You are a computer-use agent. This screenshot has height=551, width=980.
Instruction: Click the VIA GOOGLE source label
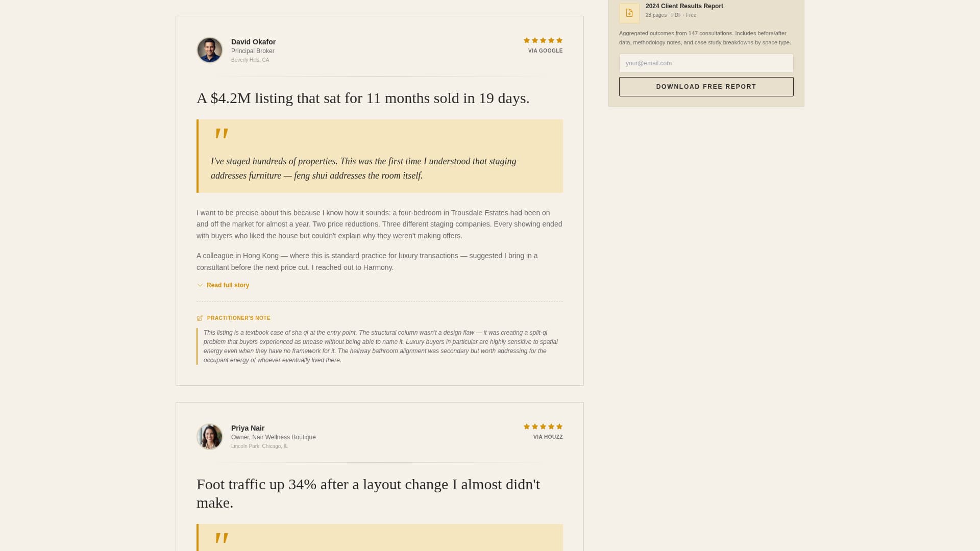(545, 51)
